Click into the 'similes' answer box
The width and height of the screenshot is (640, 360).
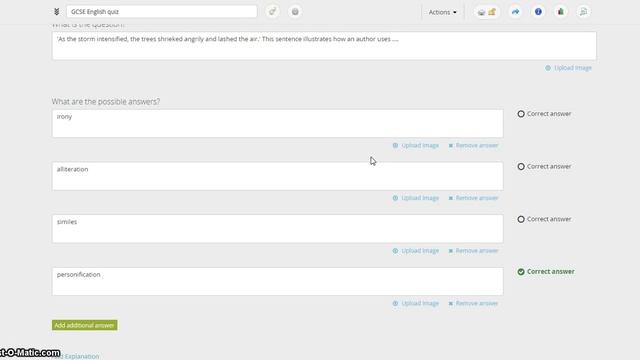(278, 229)
